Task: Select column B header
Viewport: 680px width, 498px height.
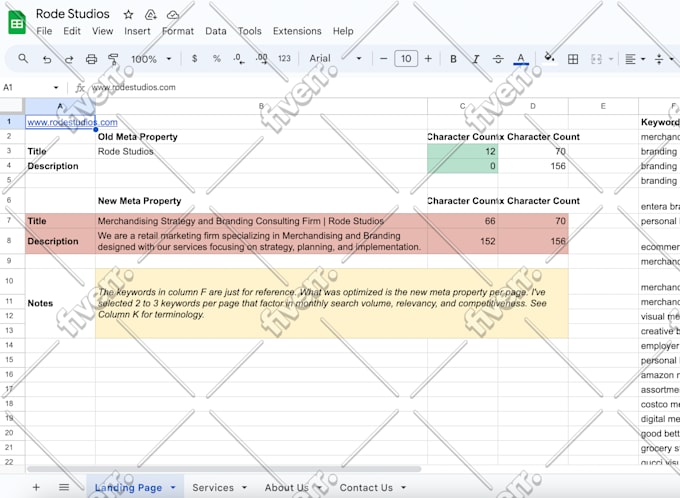Action: coord(261,106)
